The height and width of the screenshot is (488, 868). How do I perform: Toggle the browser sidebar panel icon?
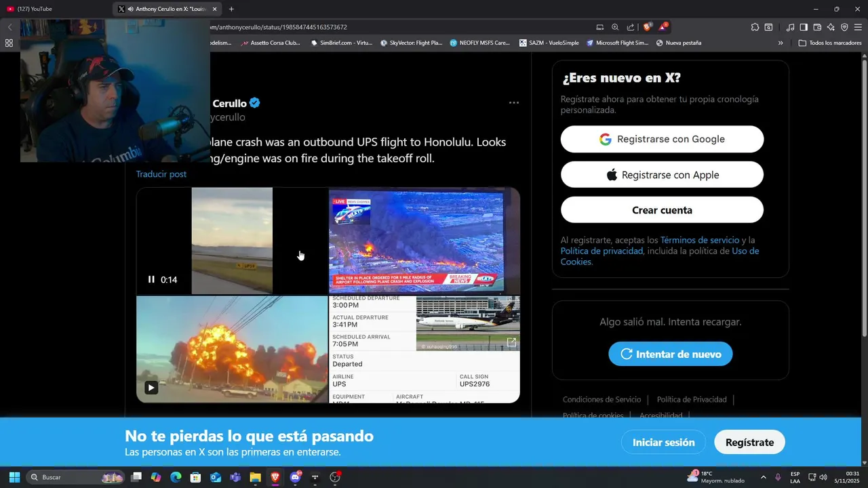coord(804,27)
